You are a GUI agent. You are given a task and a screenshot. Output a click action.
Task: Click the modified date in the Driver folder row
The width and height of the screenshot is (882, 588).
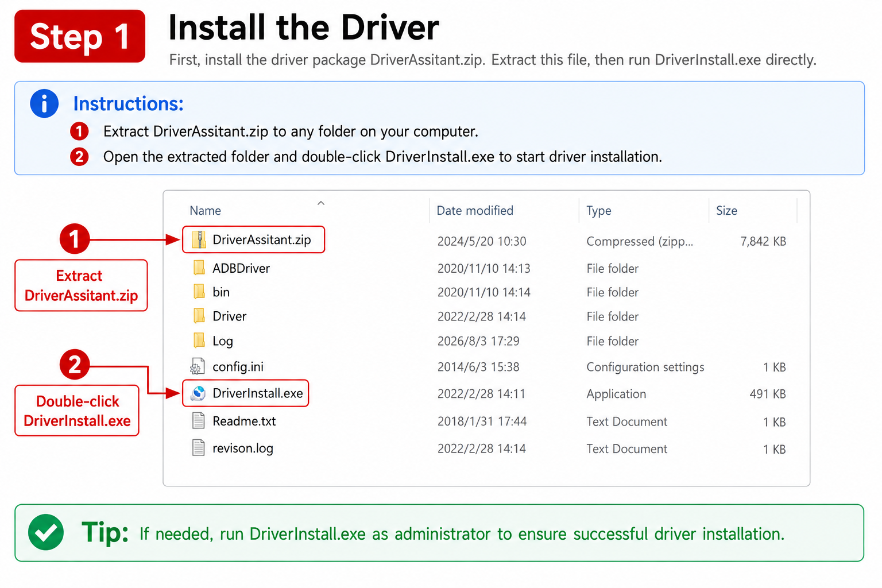482,316
